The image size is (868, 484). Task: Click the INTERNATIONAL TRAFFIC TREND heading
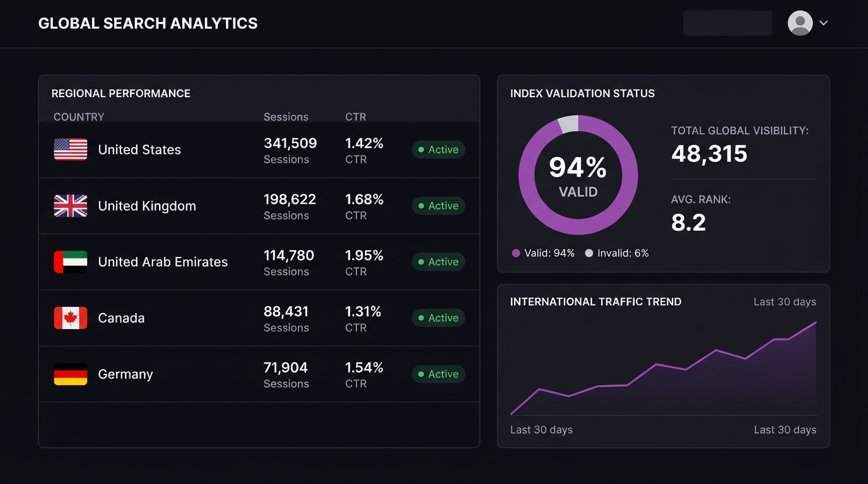[595, 302]
